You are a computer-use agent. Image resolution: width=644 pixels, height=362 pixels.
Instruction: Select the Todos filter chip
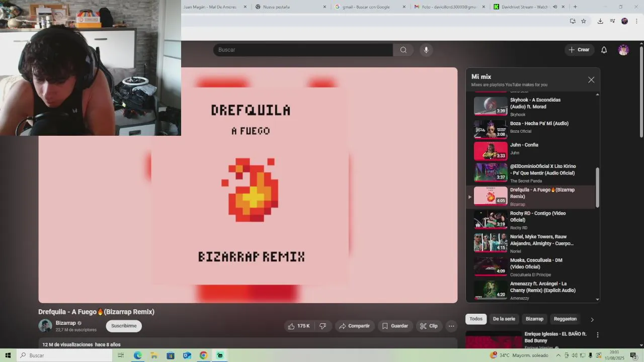476,319
